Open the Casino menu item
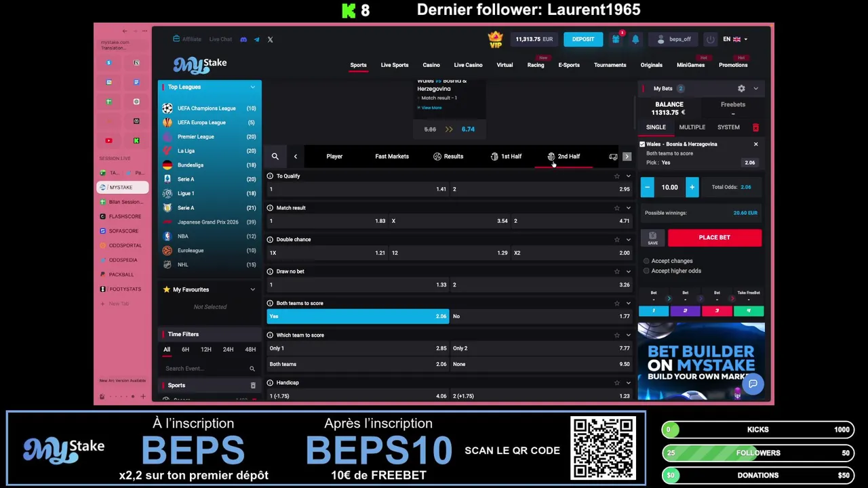 pos(431,65)
